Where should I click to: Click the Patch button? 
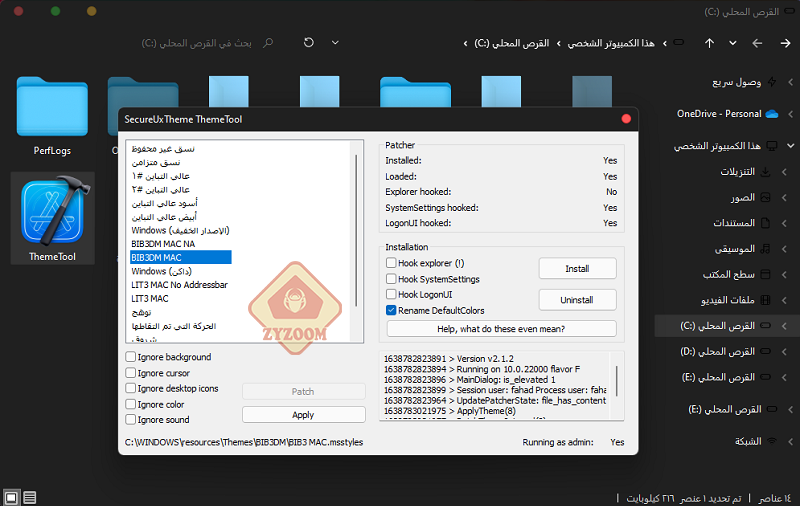click(304, 391)
